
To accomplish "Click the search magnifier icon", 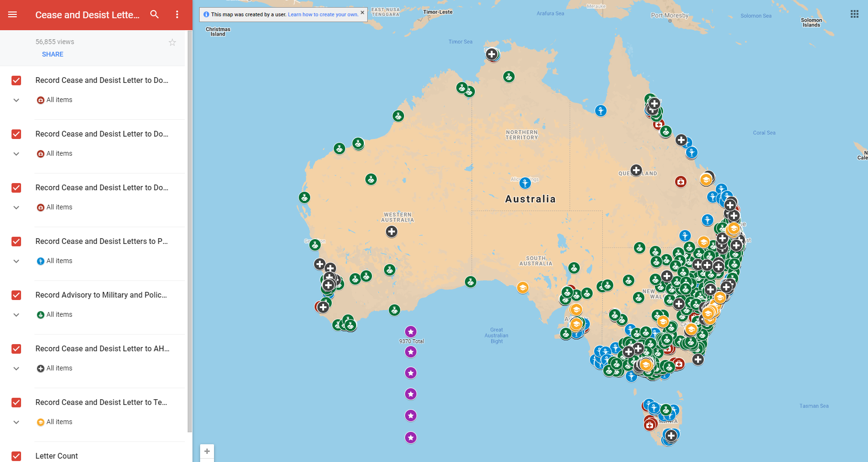I will point(154,14).
